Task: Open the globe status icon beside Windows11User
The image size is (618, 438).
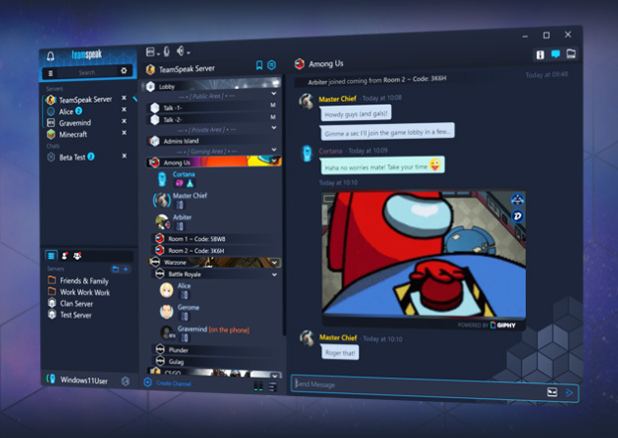Action: click(125, 381)
